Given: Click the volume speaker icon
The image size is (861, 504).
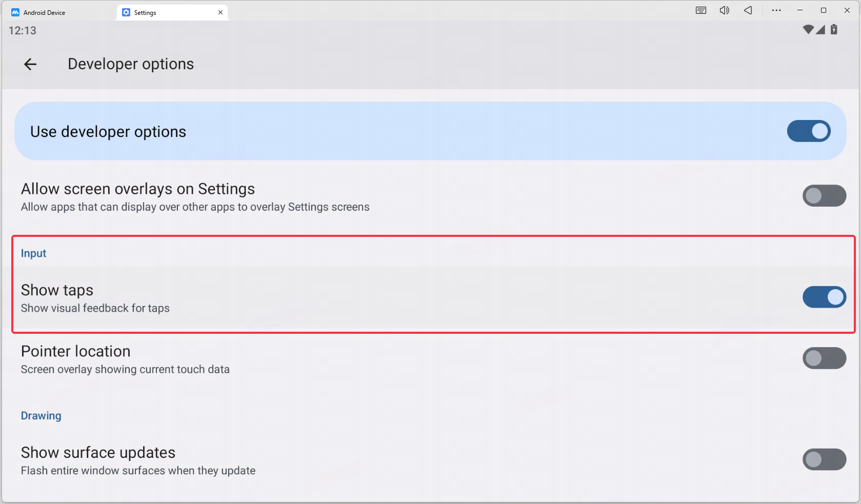Looking at the screenshot, I should click(x=725, y=10).
